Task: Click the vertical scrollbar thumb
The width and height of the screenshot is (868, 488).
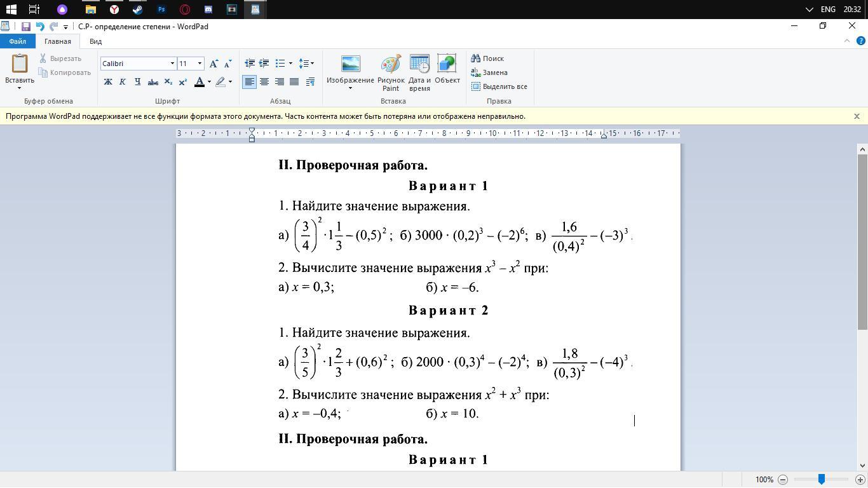Action: pyautogui.click(x=862, y=241)
